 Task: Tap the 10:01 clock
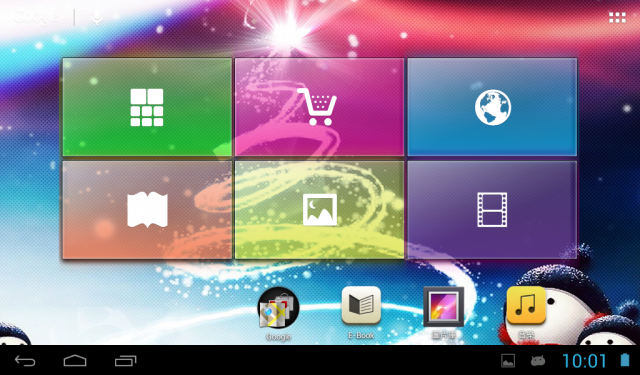tap(585, 361)
